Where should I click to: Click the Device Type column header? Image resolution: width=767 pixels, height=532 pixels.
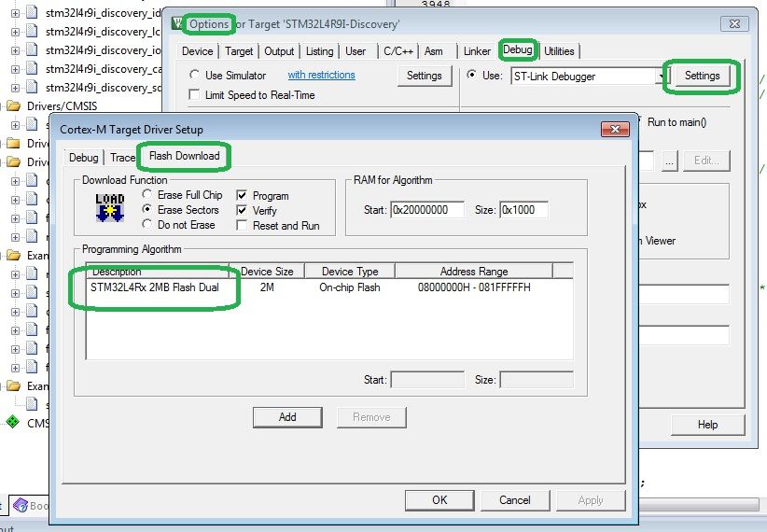coord(350,272)
